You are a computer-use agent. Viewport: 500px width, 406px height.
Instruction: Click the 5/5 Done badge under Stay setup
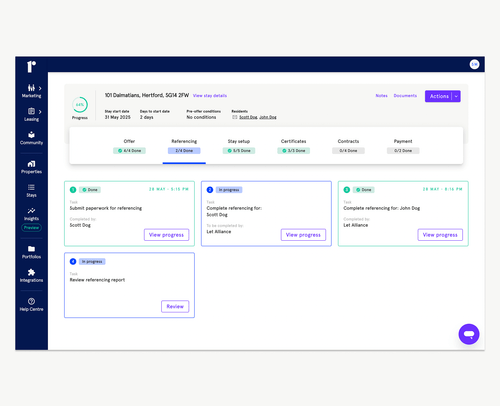pyautogui.click(x=239, y=151)
